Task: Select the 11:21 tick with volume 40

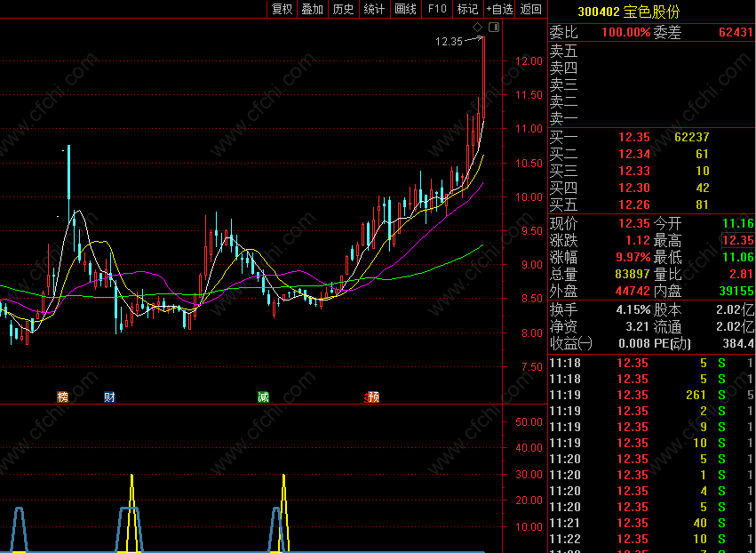Action: pyautogui.click(x=652, y=523)
